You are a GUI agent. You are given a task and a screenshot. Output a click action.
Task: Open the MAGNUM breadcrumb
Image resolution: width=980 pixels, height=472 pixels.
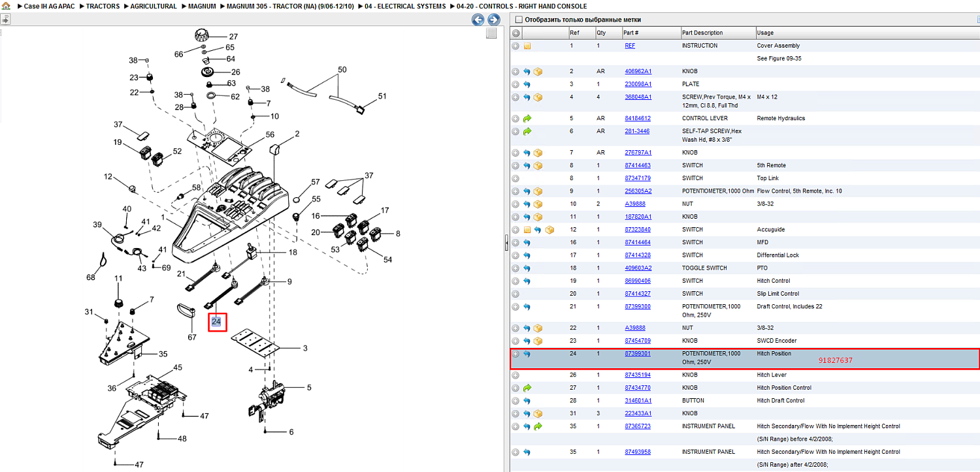click(x=202, y=6)
